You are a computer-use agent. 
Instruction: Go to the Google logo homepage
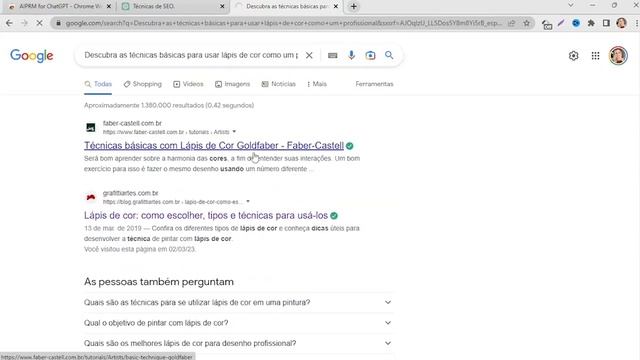(32, 56)
